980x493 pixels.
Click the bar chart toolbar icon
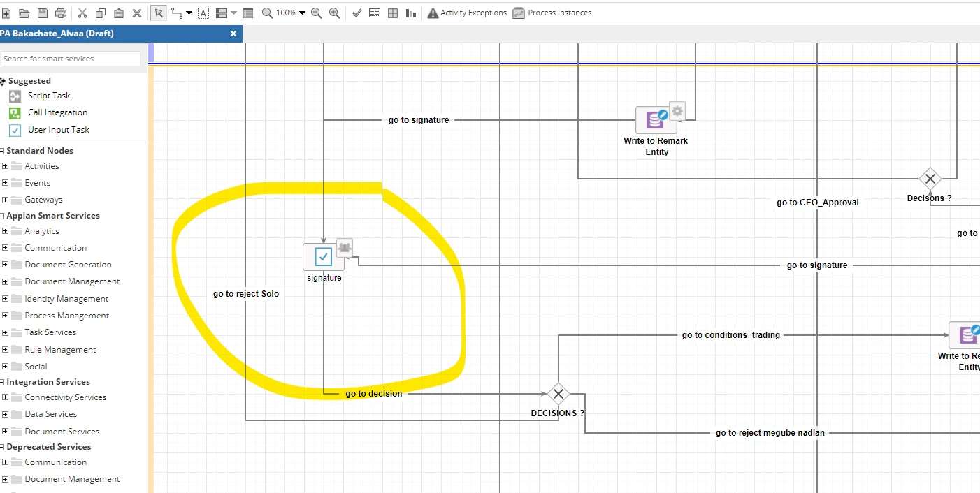pyautogui.click(x=410, y=13)
